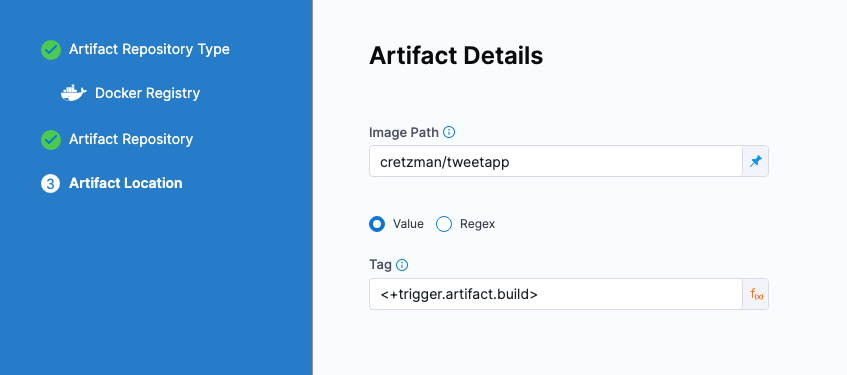
Task: Focus the Image Path input field
Action: 556,161
